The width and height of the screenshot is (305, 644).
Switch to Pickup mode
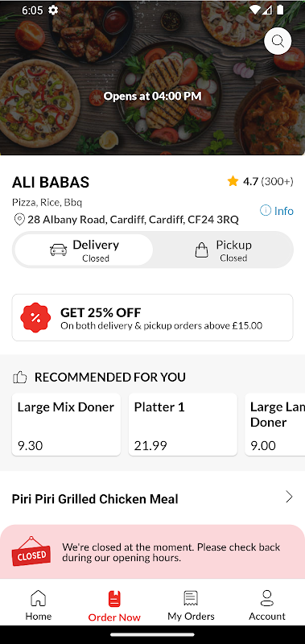point(223,250)
